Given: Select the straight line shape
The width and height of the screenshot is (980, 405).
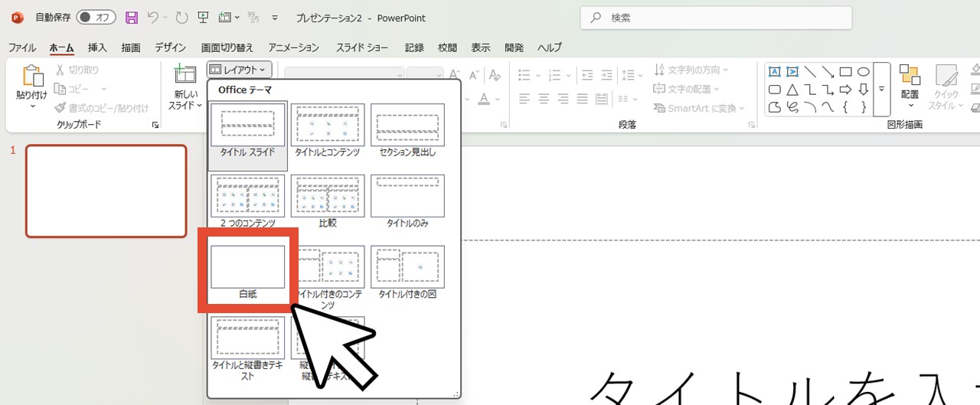Looking at the screenshot, I should pos(810,72).
